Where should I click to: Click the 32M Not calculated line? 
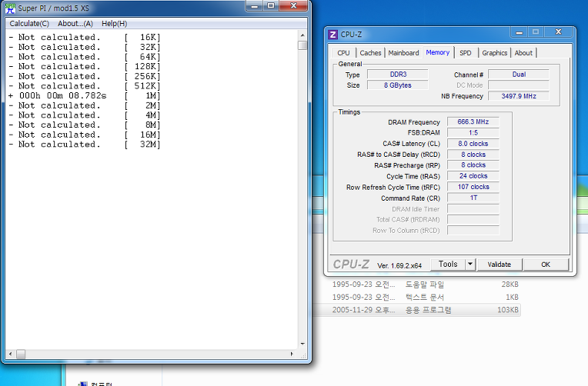click(x=85, y=145)
